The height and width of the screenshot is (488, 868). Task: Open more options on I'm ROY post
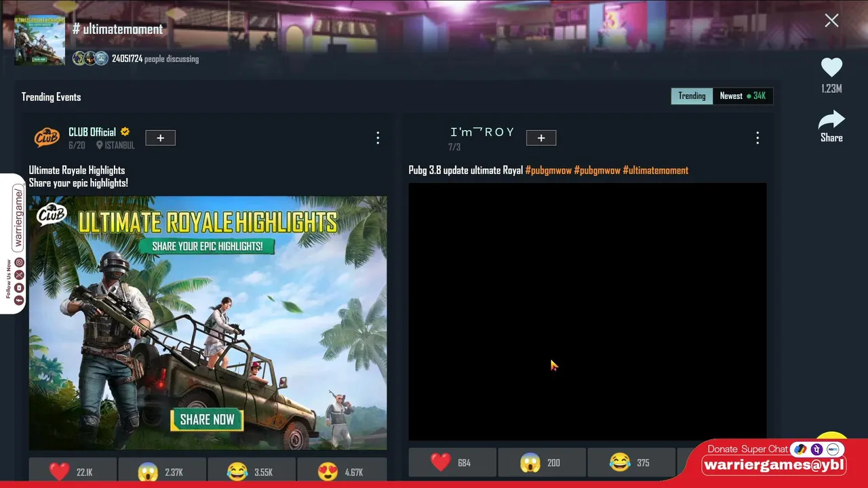coord(757,138)
